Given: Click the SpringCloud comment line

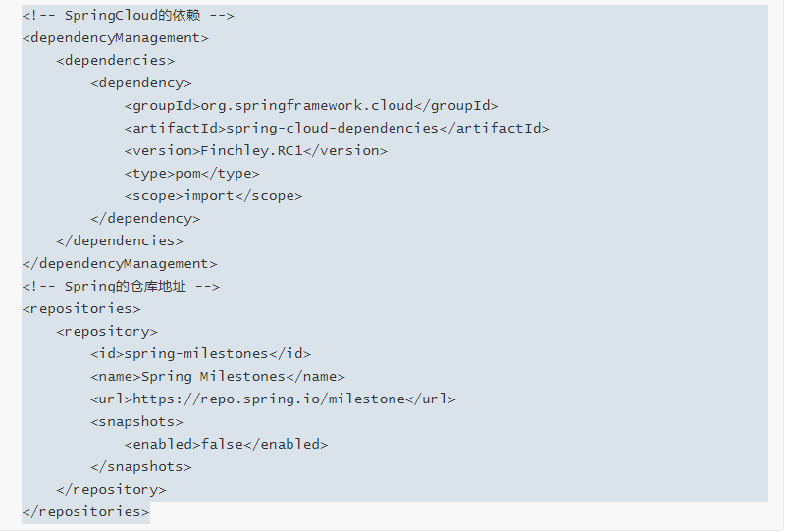Looking at the screenshot, I should click(128, 16).
